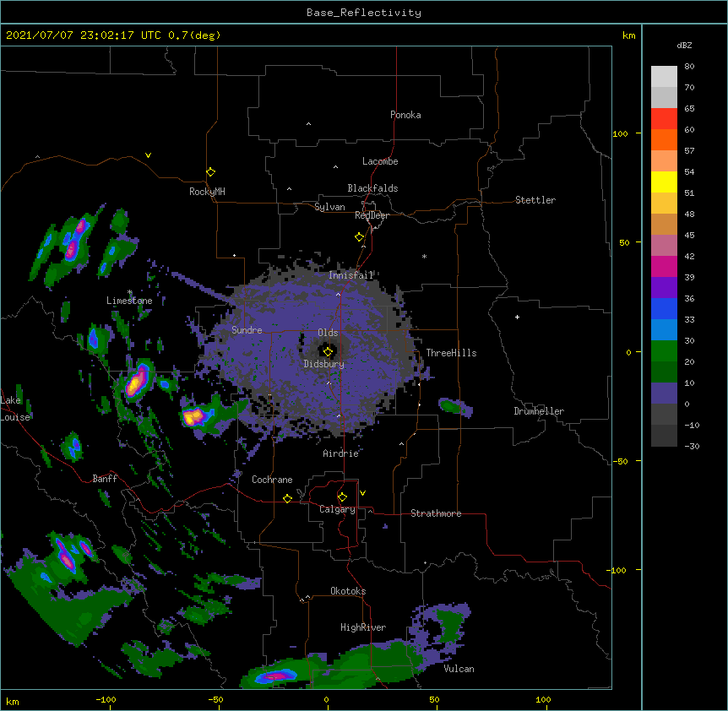Pick the violet 39-36 dBZ legend swatch
The width and height of the screenshot is (728, 711).
pyautogui.click(x=664, y=287)
